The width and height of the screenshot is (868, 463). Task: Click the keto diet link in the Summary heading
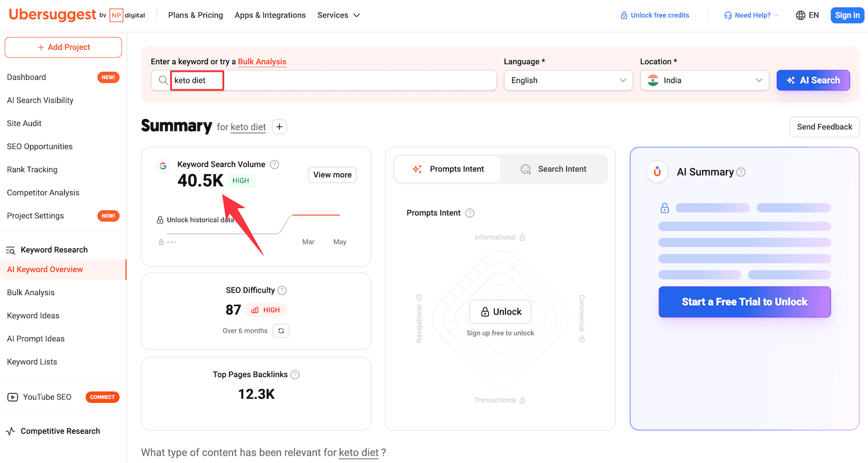click(248, 127)
